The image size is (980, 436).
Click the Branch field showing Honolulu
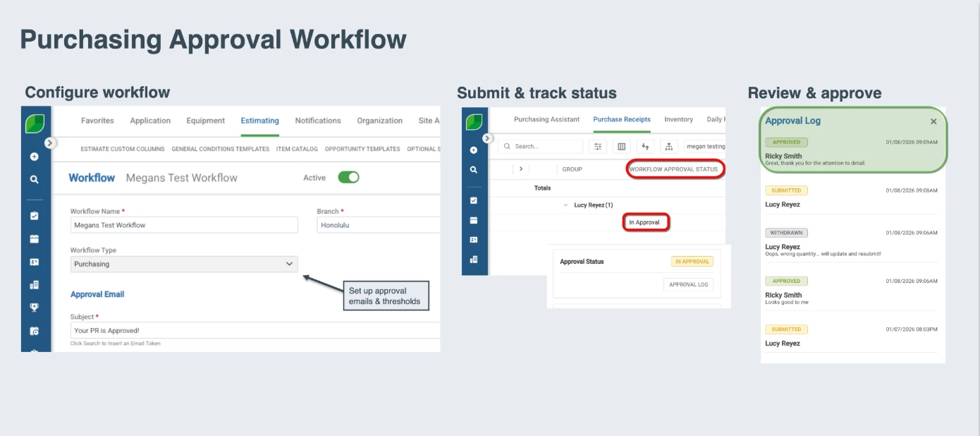(379, 225)
